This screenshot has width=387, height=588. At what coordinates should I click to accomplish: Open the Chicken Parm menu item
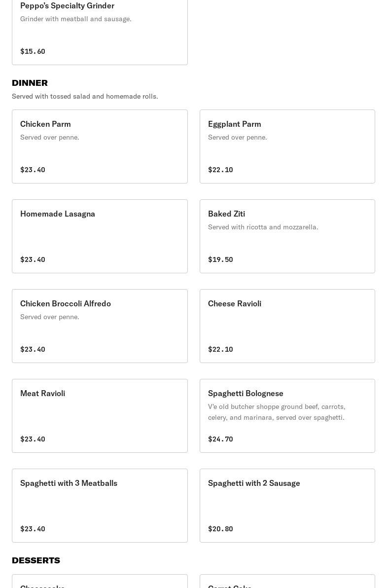coord(100,147)
